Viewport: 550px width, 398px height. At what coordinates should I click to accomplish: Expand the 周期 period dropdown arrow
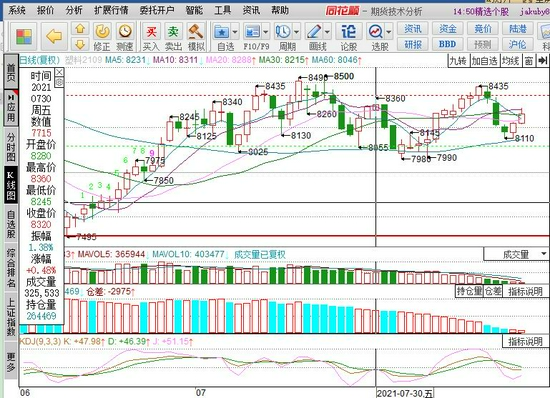click(x=296, y=32)
